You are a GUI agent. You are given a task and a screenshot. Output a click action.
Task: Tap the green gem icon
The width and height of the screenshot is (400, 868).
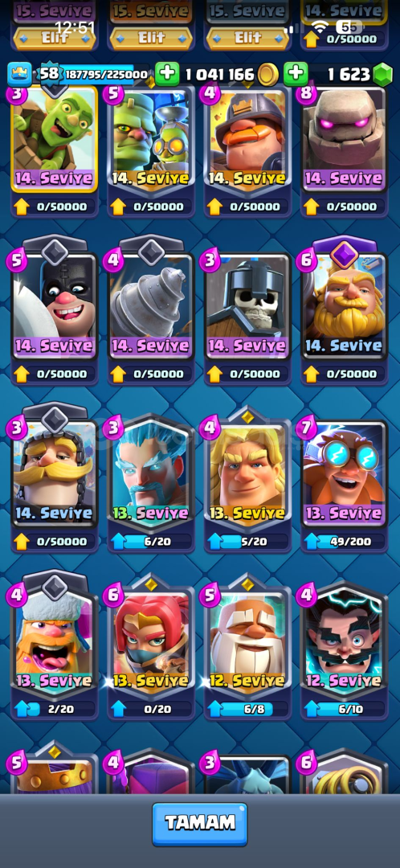[x=382, y=75]
